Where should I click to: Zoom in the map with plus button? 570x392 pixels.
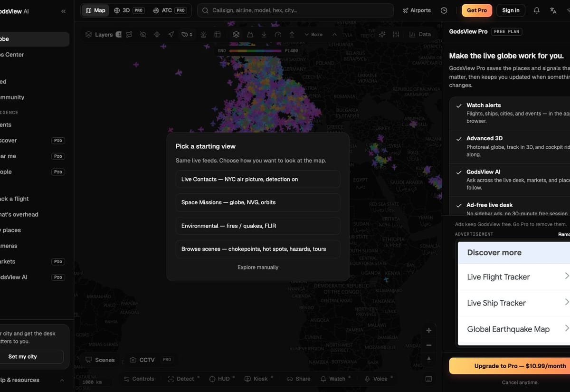coord(429,330)
